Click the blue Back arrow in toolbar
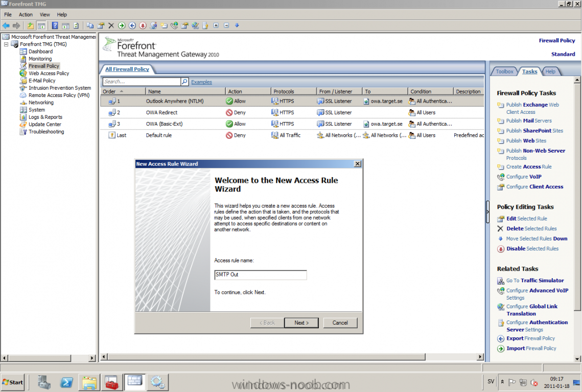Screen dimensions: 582x392 click(6, 26)
